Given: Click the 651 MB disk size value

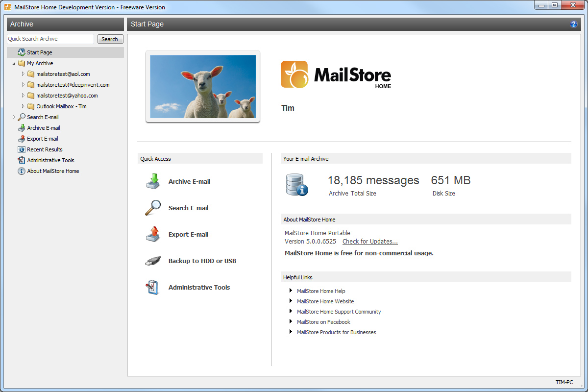Looking at the screenshot, I should click(x=451, y=180).
